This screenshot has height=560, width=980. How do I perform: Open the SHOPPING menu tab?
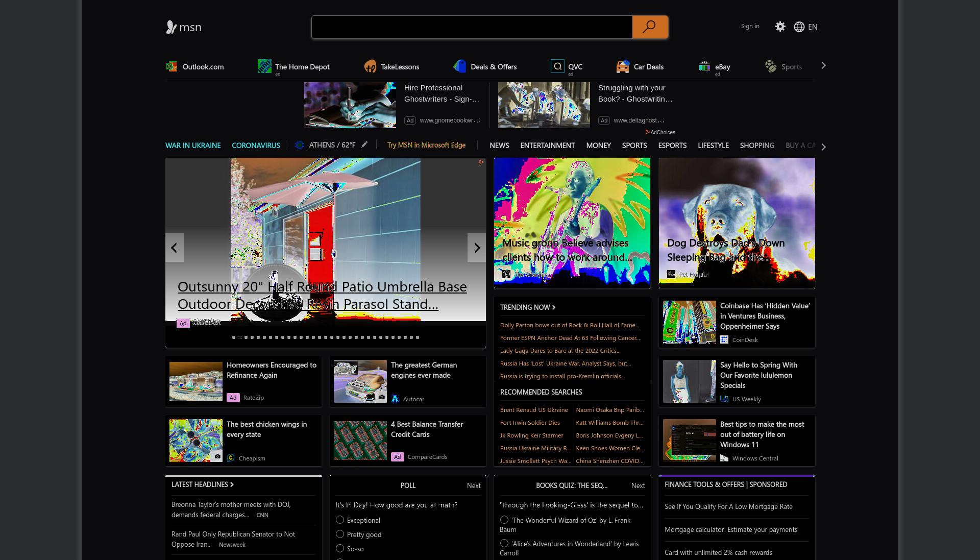point(757,145)
